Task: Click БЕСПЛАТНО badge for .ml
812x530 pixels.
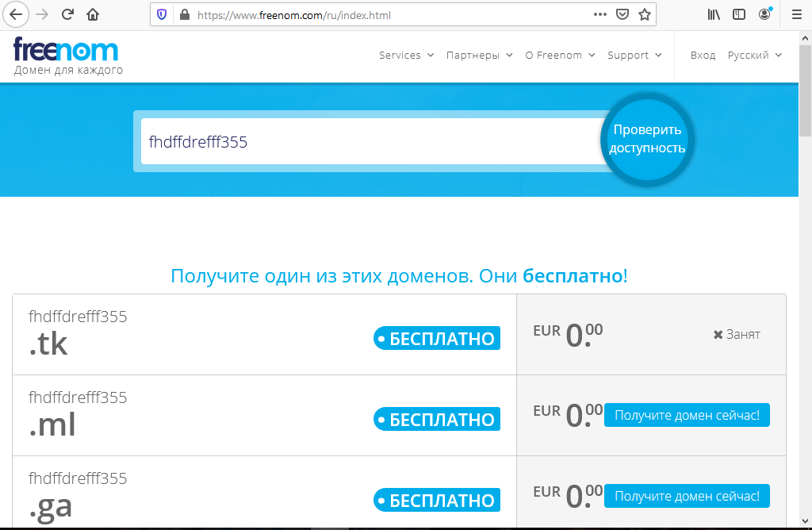Action: coord(437,419)
